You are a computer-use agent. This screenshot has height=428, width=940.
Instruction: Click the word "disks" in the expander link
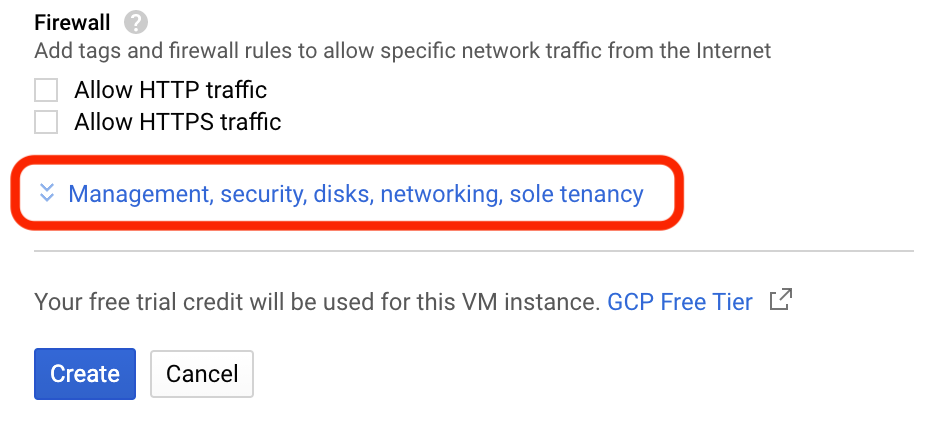coord(343,194)
